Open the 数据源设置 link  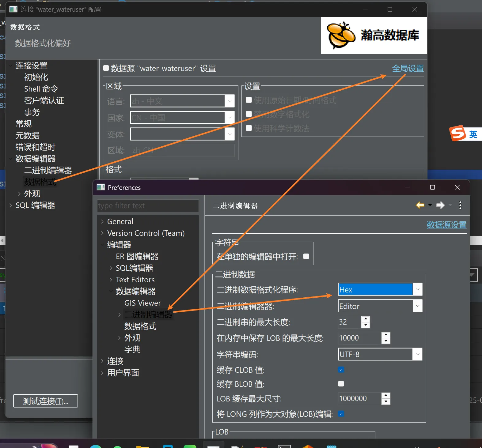point(446,225)
